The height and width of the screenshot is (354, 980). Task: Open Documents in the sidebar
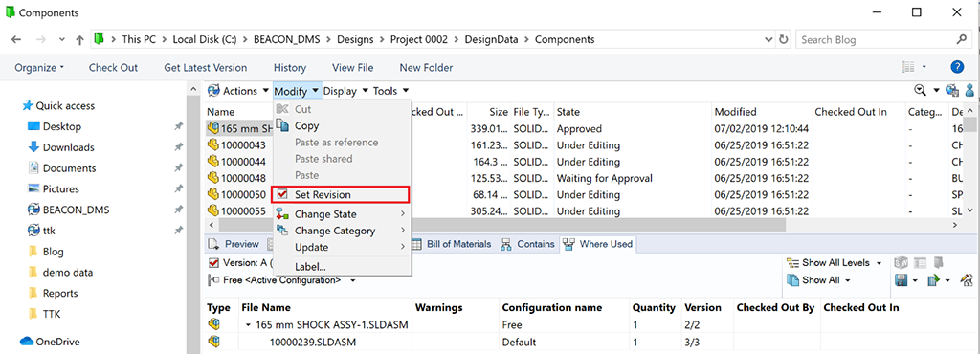(x=69, y=168)
